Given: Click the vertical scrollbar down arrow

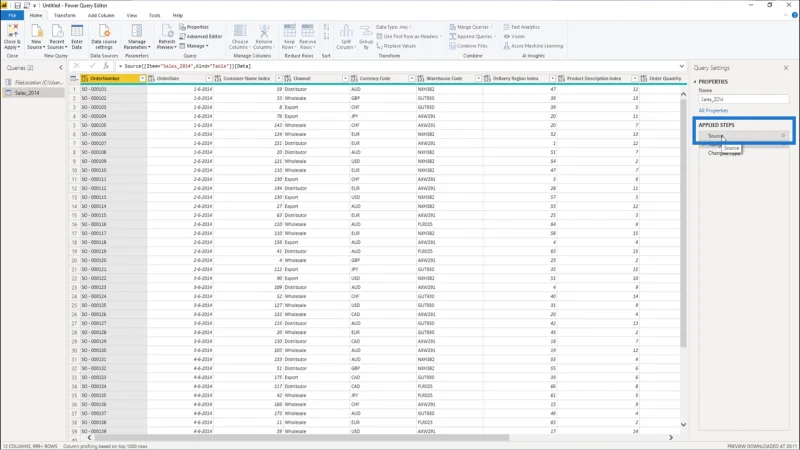Looking at the screenshot, I should 683,424.
